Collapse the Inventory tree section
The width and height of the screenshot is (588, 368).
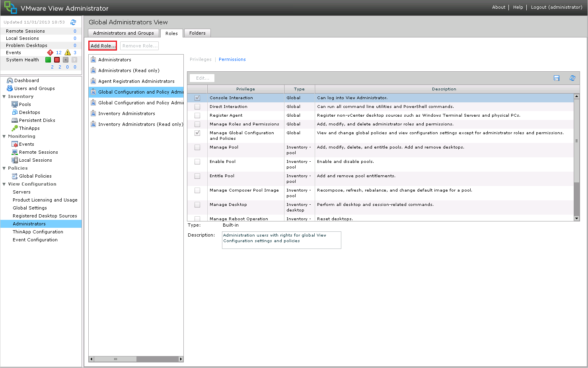click(4, 96)
